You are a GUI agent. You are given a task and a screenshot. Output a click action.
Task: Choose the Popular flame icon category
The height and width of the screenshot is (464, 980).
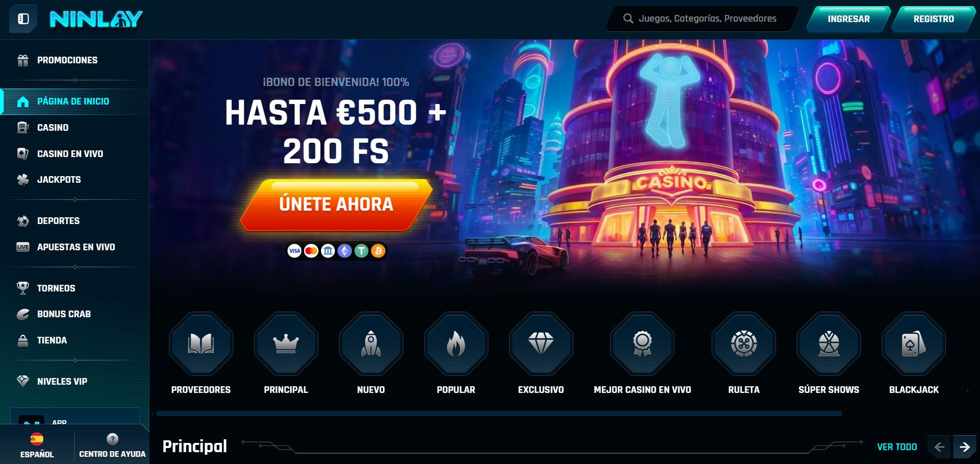456,344
